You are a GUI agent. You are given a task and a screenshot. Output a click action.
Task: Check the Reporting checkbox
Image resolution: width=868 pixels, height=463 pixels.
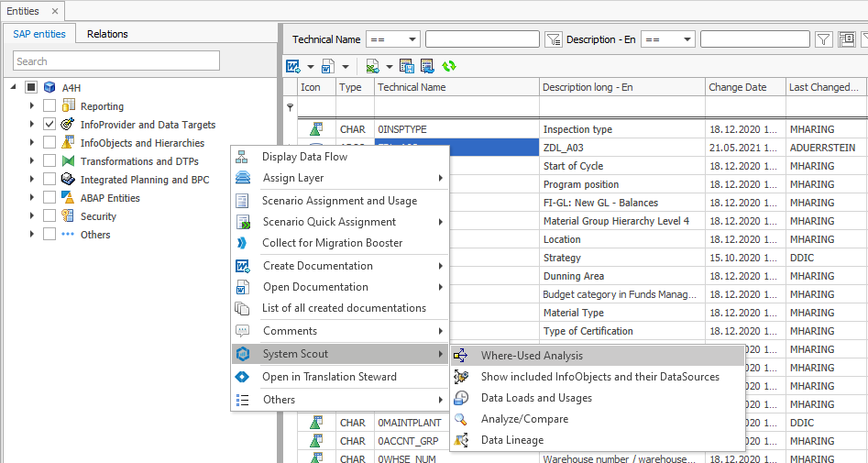49,106
